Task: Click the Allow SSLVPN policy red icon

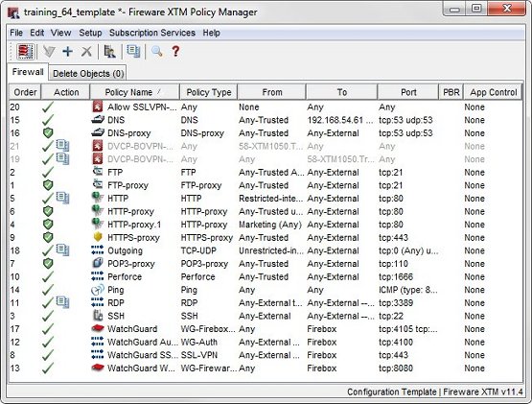Action: coord(98,107)
